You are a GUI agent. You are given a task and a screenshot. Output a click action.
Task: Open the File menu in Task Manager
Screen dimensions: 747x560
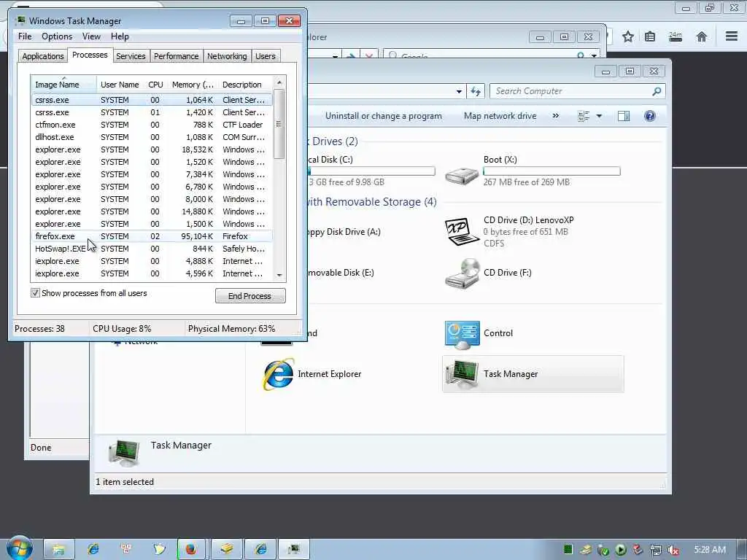point(25,36)
